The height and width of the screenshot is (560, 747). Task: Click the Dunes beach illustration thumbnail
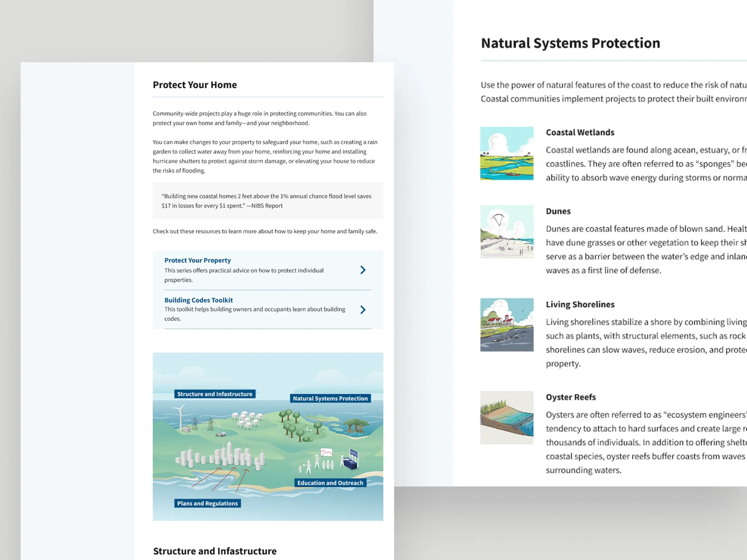point(507,232)
